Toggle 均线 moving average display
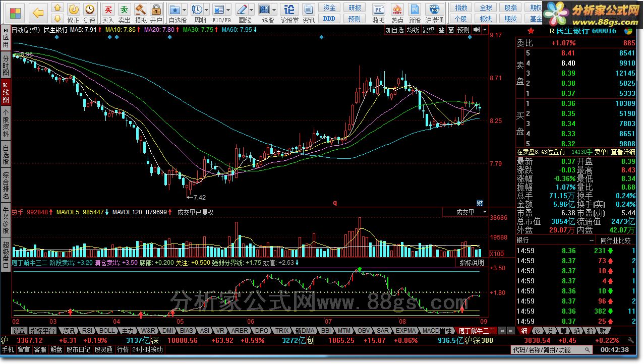644x364 pixels. [x=413, y=30]
